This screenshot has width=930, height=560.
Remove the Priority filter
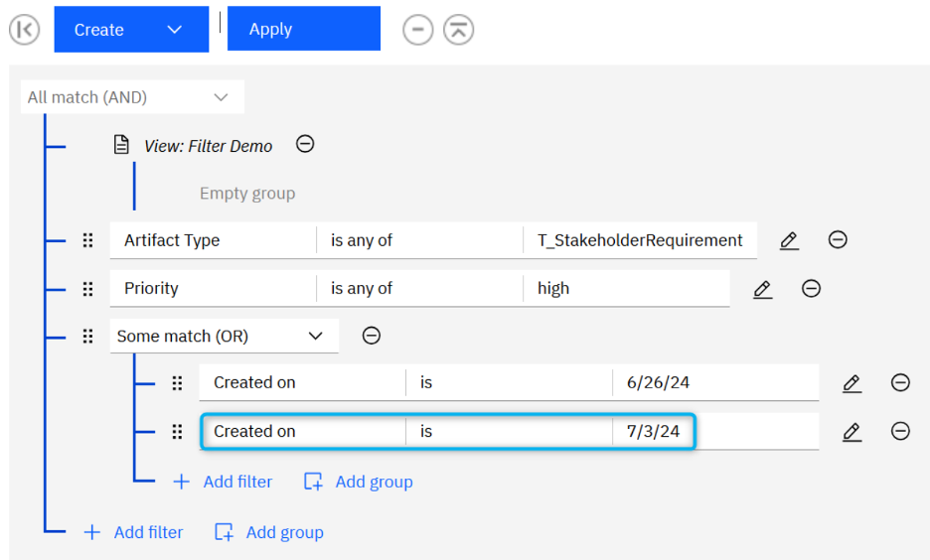click(x=811, y=289)
